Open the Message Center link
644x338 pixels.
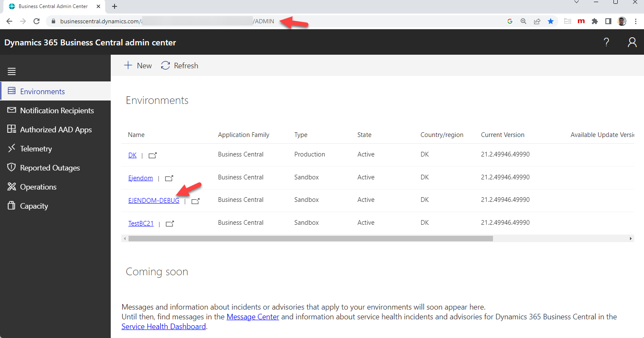(253, 317)
